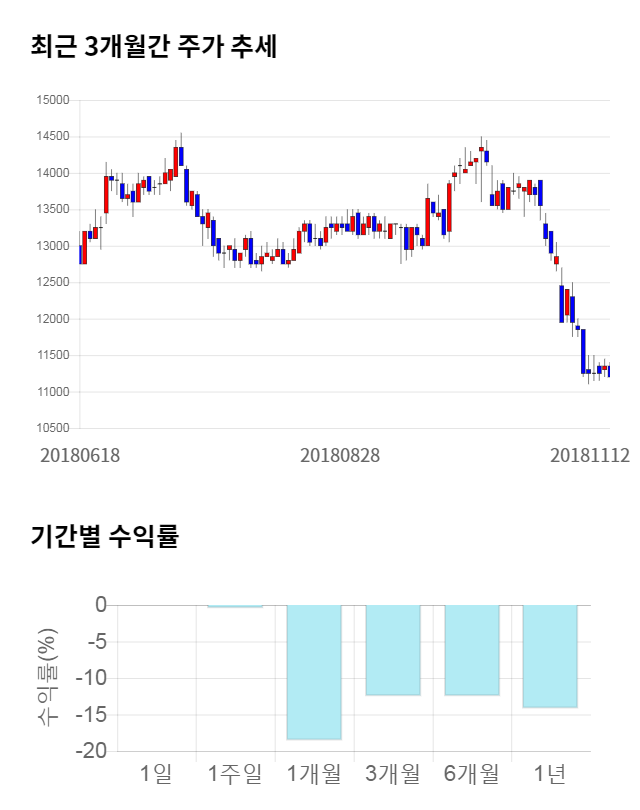Click the 20181112 date label
This screenshot has height=810, width=640.
point(590,455)
